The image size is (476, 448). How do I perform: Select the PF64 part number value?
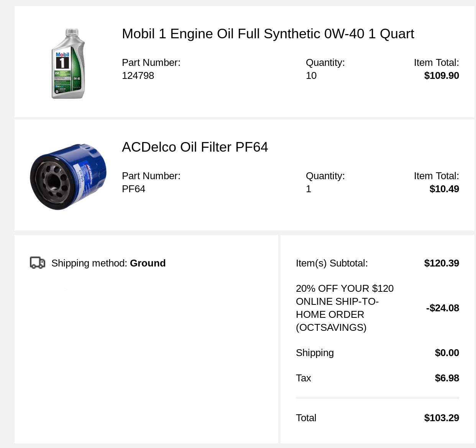pyautogui.click(x=133, y=189)
